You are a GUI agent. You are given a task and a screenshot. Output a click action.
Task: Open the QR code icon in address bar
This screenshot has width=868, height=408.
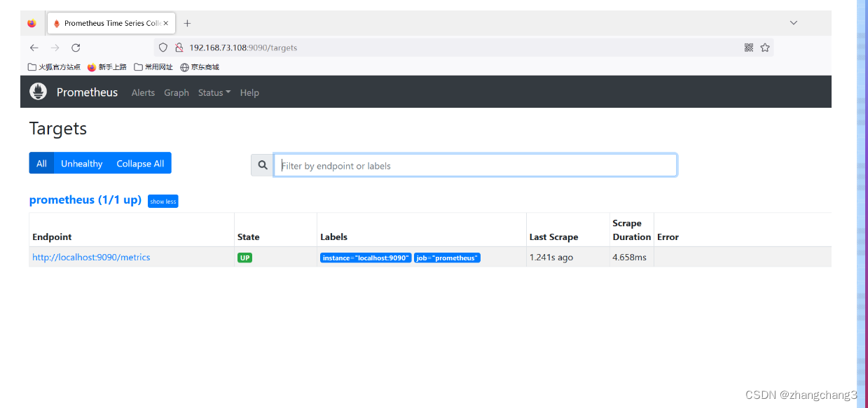tap(748, 48)
